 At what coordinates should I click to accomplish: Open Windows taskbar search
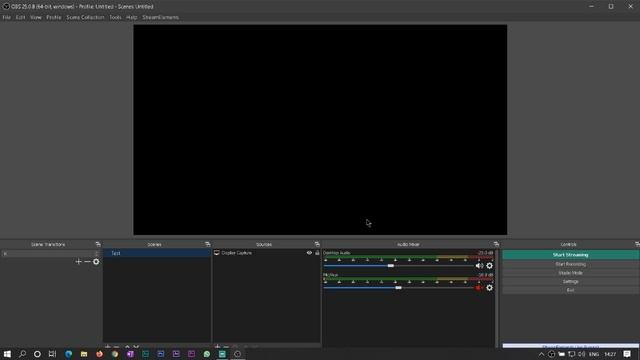[22, 354]
